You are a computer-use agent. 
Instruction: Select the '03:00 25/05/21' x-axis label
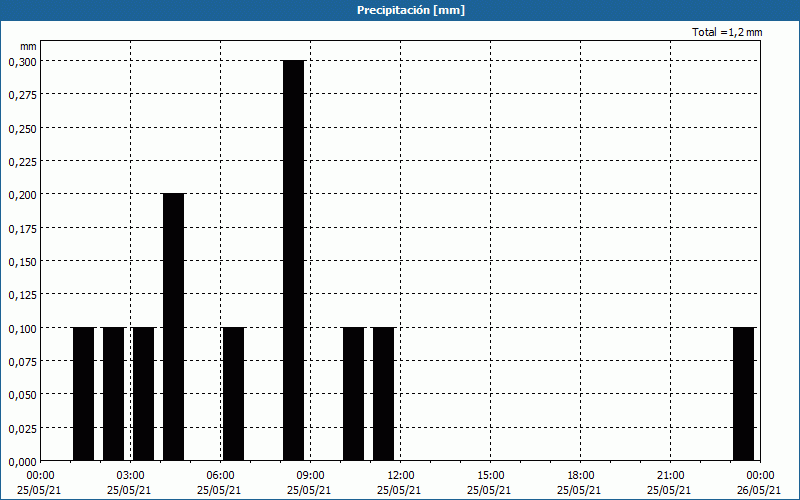coord(129,483)
